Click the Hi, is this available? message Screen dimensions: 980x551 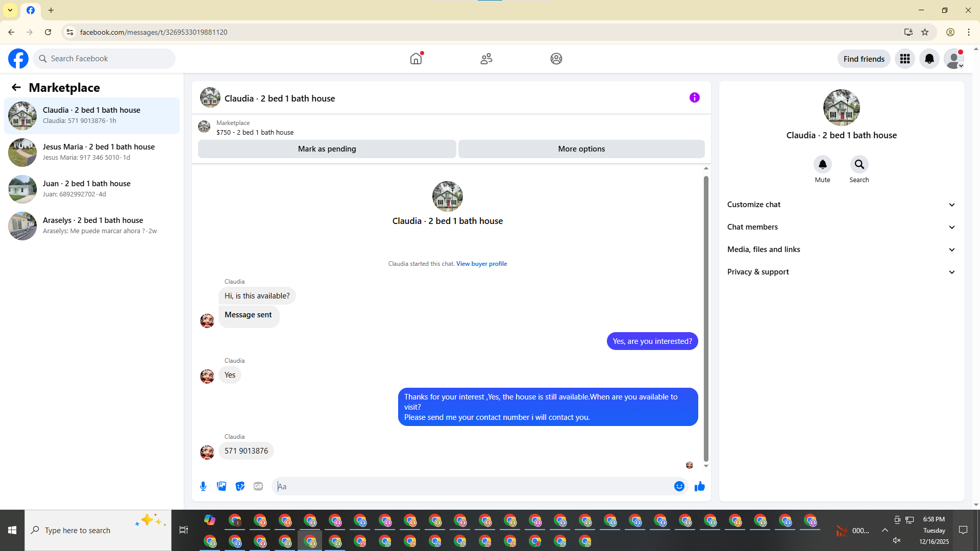click(x=257, y=296)
